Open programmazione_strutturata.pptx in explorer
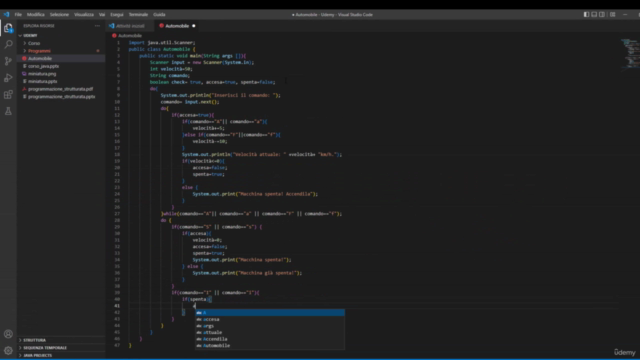 tap(61, 97)
